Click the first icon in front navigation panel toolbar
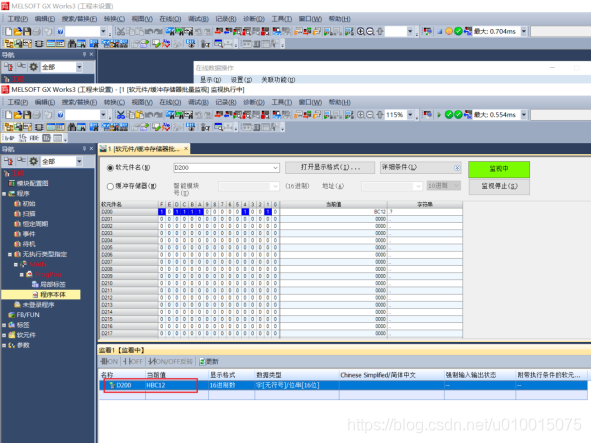 (9, 161)
